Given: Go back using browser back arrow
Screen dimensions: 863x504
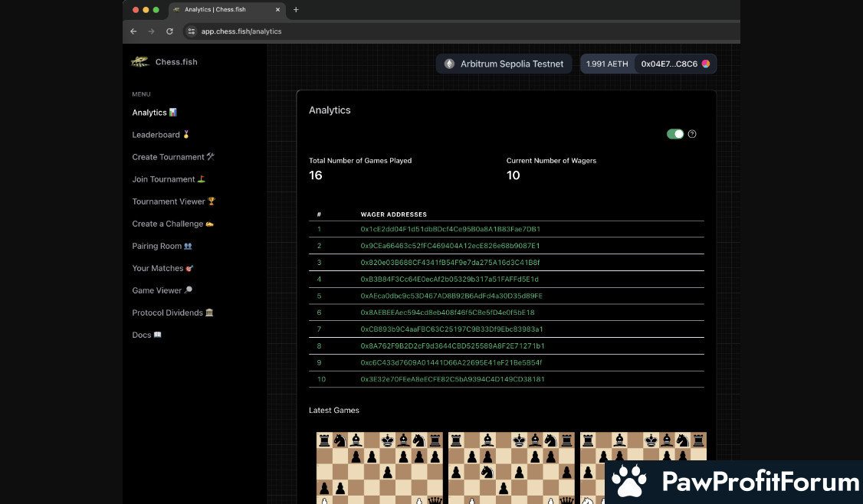Looking at the screenshot, I should point(133,31).
